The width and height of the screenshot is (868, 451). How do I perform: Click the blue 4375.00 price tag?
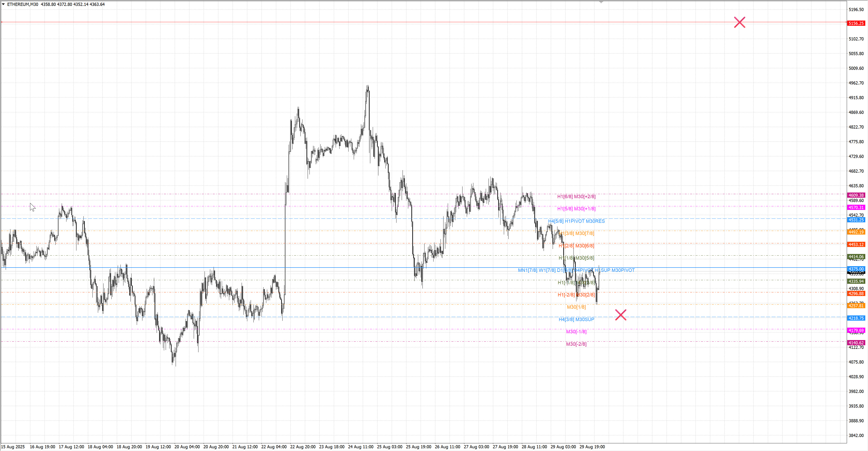coord(856,269)
